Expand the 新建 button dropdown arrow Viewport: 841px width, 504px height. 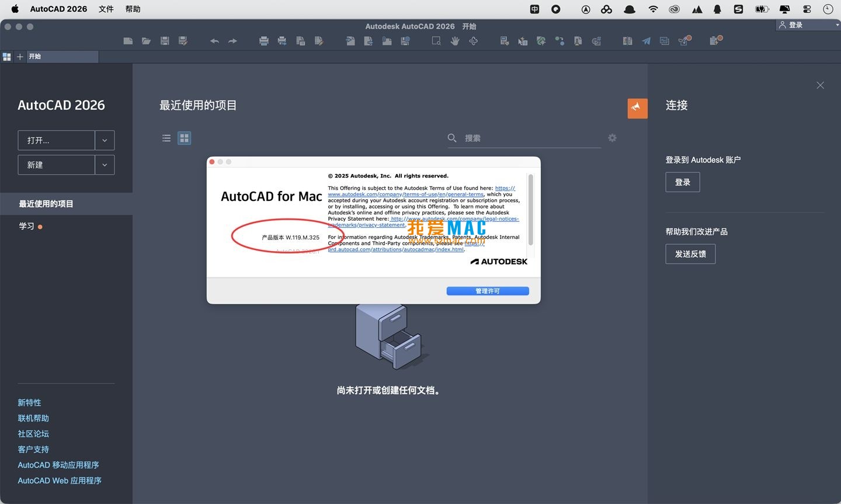point(105,165)
